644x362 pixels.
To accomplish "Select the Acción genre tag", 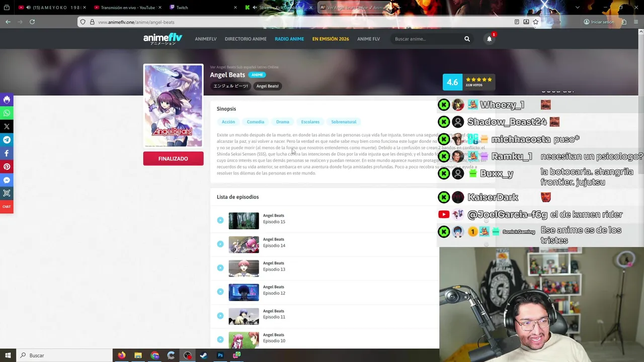I will pos(228,122).
